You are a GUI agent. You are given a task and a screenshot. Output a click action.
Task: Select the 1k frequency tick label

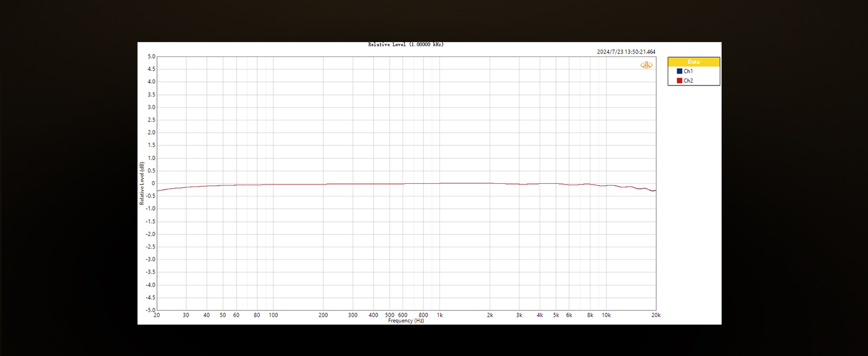[439, 315]
